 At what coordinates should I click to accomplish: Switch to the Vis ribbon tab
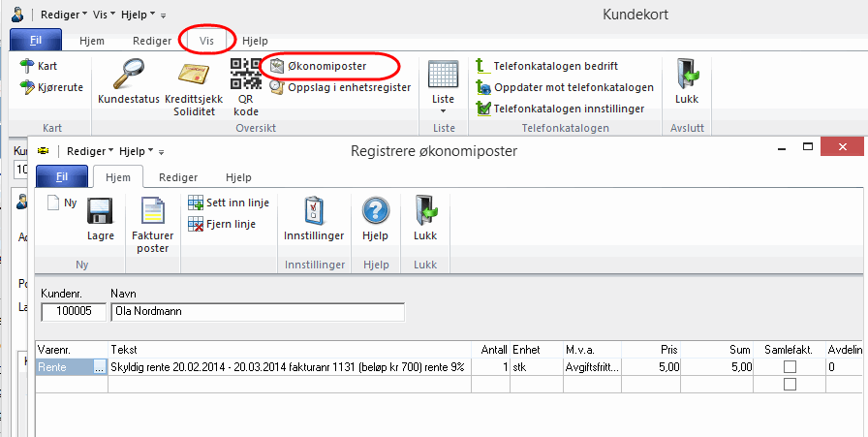(206, 41)
